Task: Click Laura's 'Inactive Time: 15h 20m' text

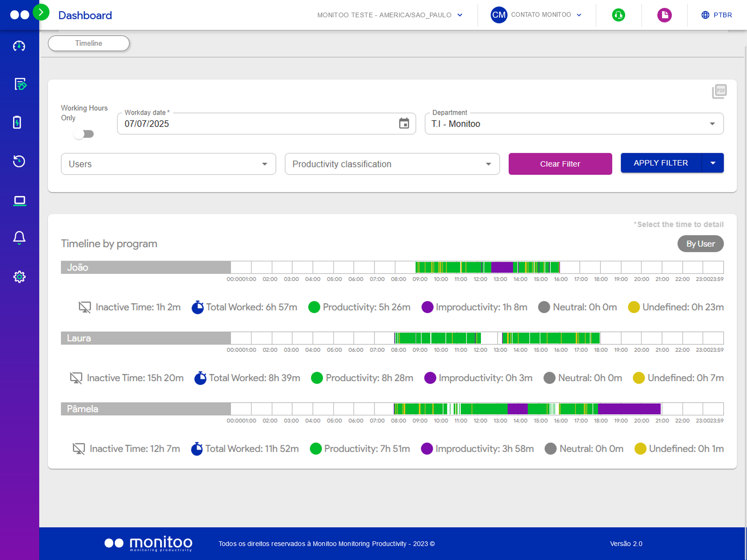Action: tap(135, 378)
